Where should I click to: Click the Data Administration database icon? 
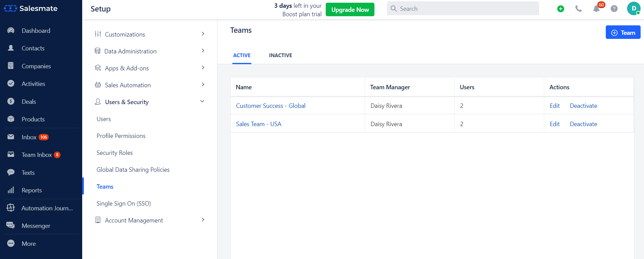click(98, 51)
